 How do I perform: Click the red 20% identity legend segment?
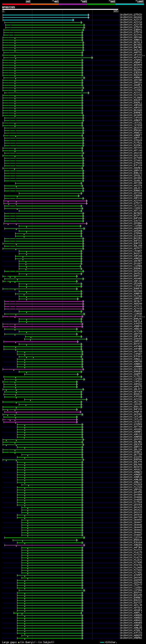point(16,4)
